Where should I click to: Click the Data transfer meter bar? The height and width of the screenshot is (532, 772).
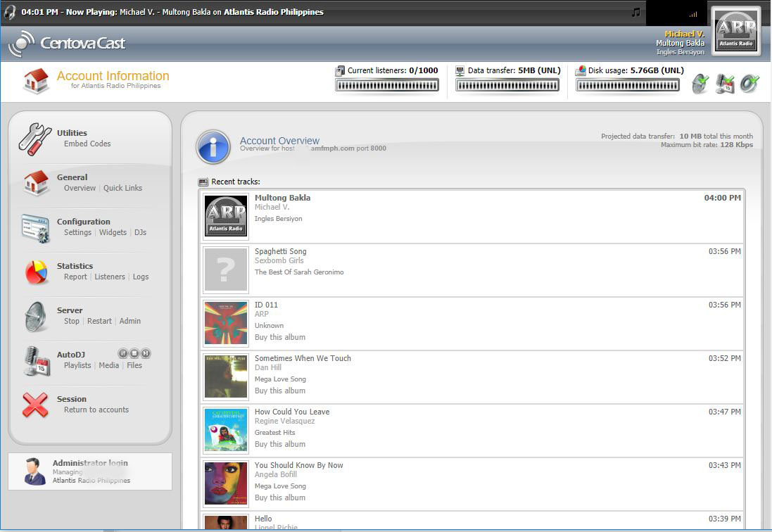click(507, 86)
